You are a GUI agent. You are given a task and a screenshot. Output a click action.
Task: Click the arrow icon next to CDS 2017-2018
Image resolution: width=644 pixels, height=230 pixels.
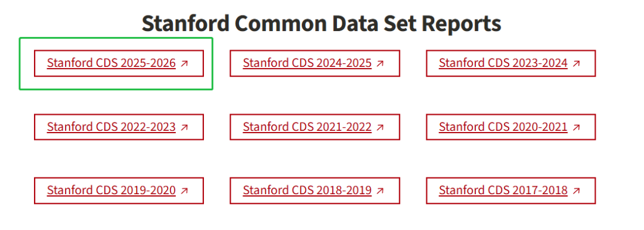coord(576,191)
